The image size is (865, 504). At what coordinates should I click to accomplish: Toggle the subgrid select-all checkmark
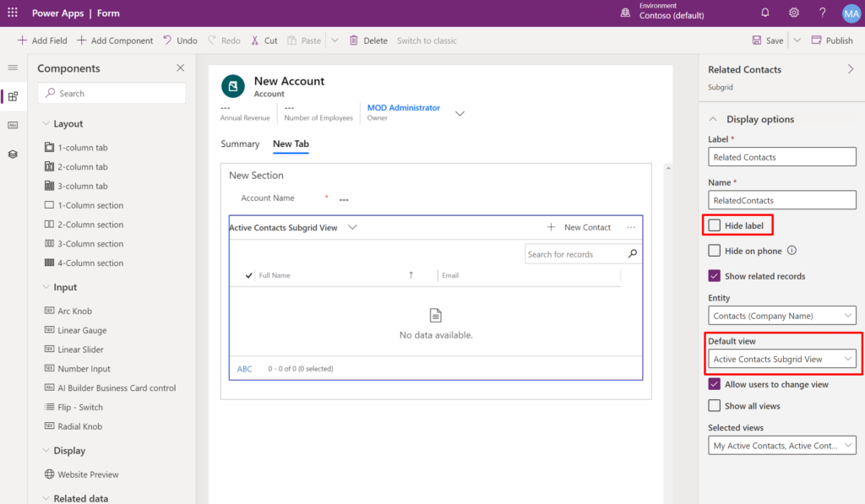click(249, 275)
